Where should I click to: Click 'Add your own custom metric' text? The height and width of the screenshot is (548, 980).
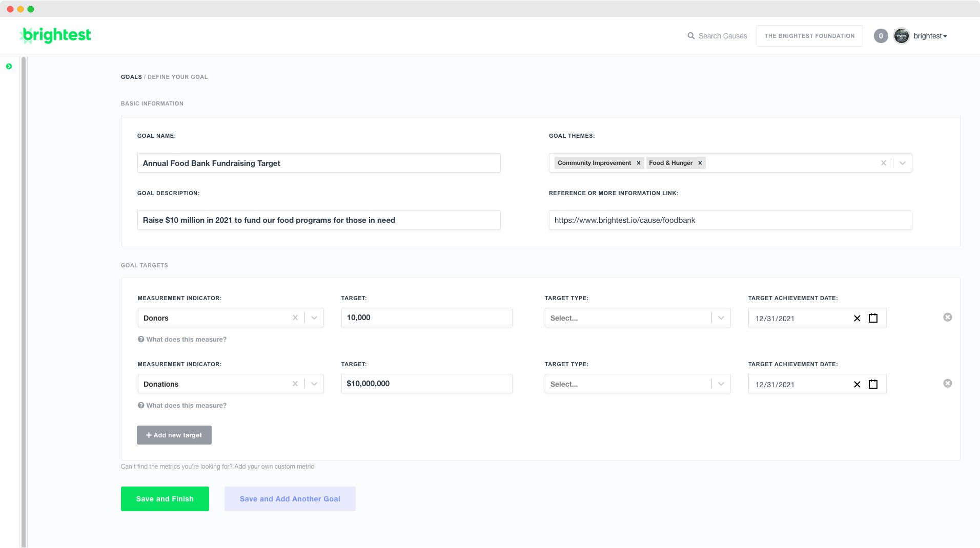(274, 467)
